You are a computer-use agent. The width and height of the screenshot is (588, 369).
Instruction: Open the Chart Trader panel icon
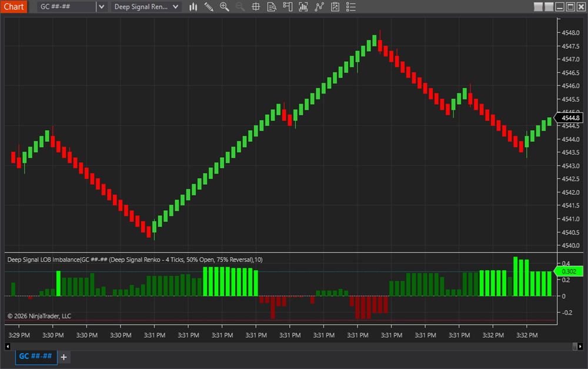tap(288, 6)
